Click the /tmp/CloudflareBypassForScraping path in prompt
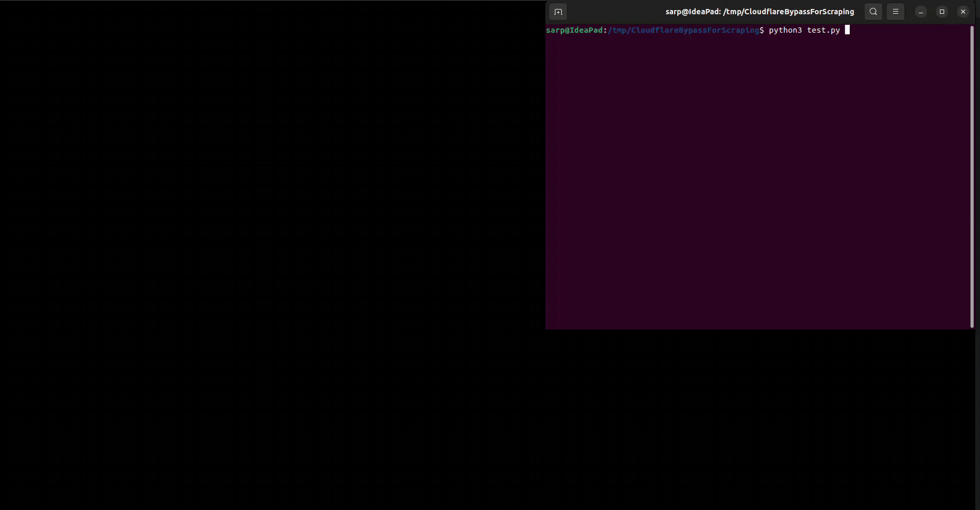The image size is (980, 510). [x=684, y=30]
